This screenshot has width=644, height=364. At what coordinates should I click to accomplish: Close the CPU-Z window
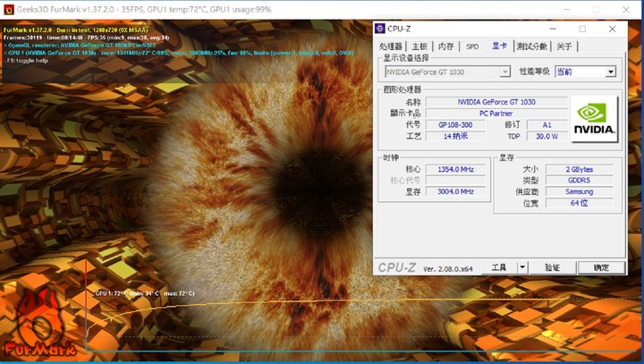[x=612, y=29]
